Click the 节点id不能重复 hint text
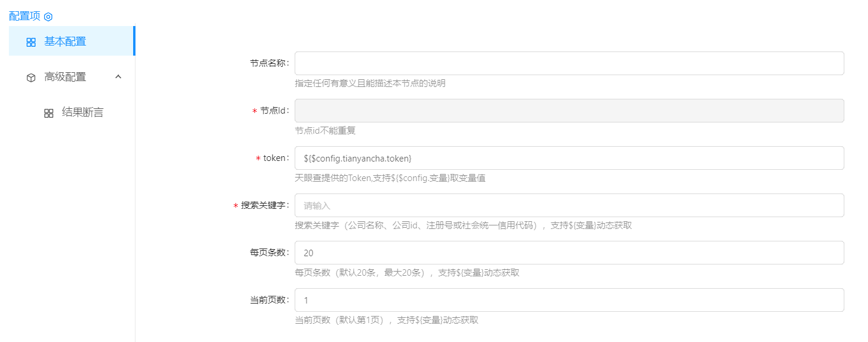The height and width of the screenshot is (342, 868). tap(325, 131)
